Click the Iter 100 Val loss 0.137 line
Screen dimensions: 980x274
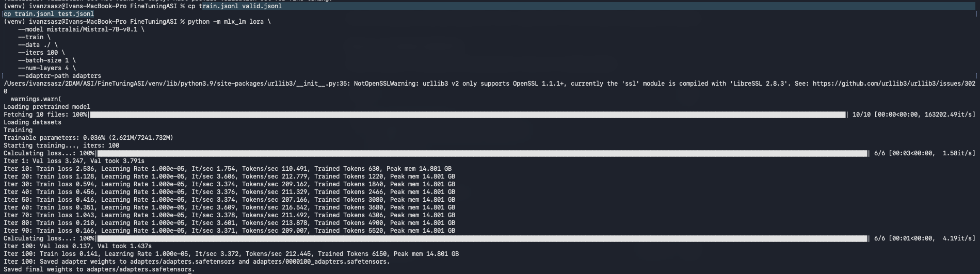pyautogui.click(x=77, y=246)
